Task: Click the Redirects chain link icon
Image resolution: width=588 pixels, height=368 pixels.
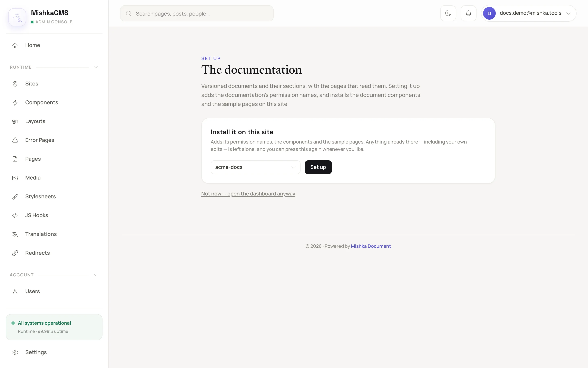Action: pos(15,253)
